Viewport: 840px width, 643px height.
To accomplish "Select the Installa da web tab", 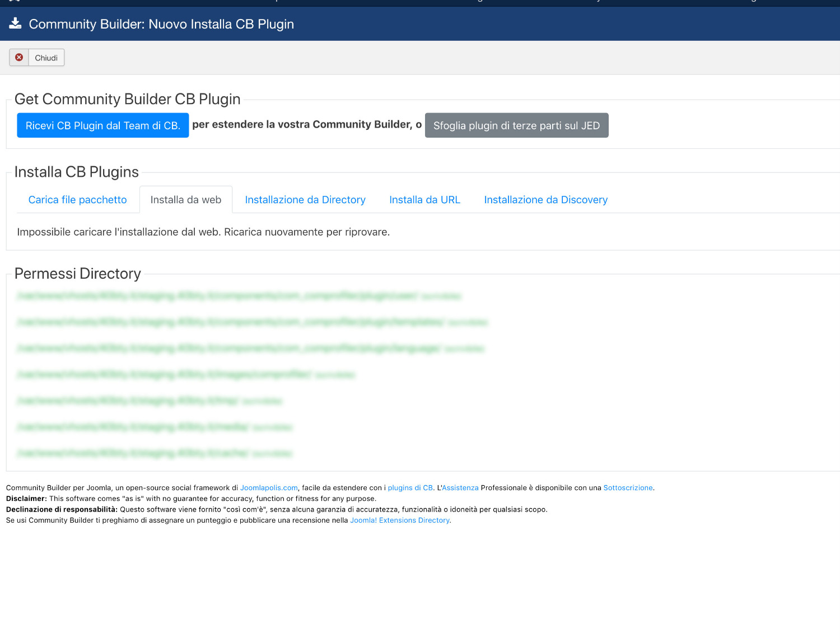I will pyautogui.click(x=186, y=200).
